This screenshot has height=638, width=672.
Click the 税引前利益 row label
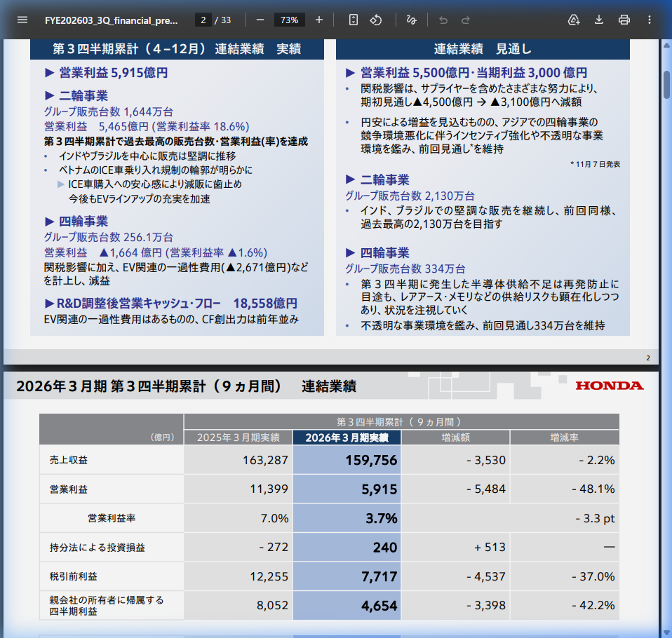click(73, 576)
